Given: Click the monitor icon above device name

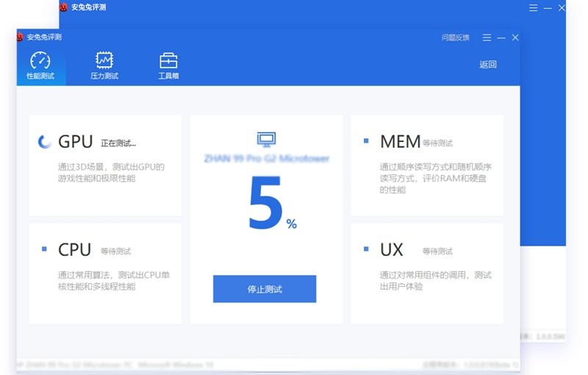Looking at the screenshot, I should 266,139.
